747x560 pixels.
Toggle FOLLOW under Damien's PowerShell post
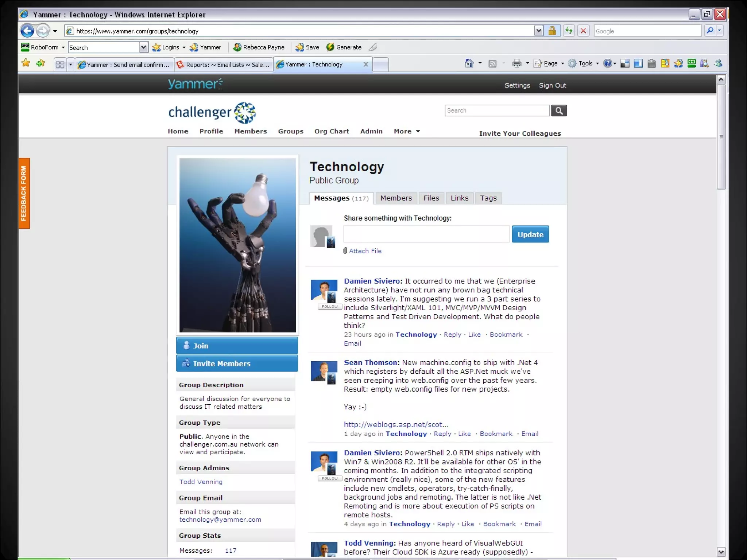pos(330,478)
